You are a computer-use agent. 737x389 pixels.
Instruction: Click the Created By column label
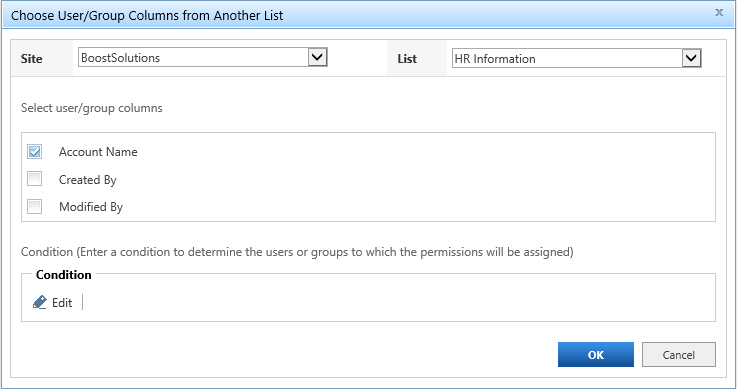[x=87, y=179]
